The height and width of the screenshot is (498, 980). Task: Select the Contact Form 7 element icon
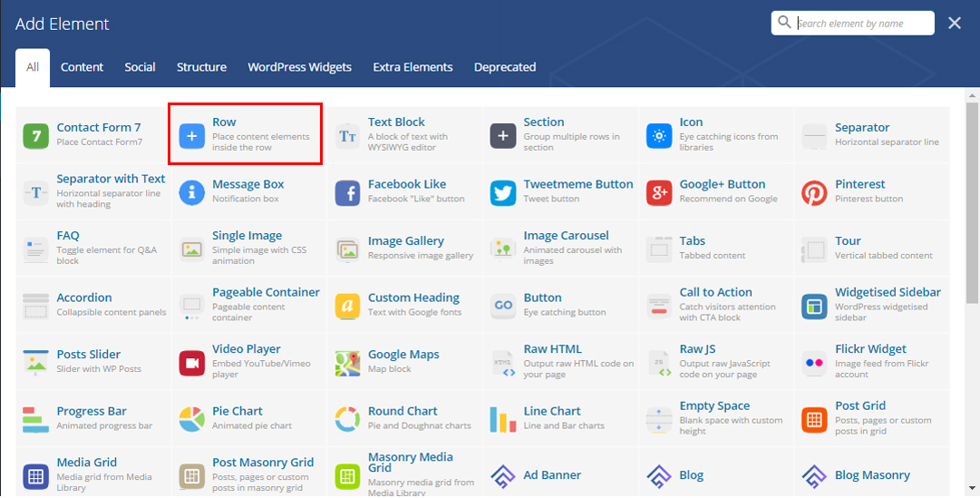[35, 136]
